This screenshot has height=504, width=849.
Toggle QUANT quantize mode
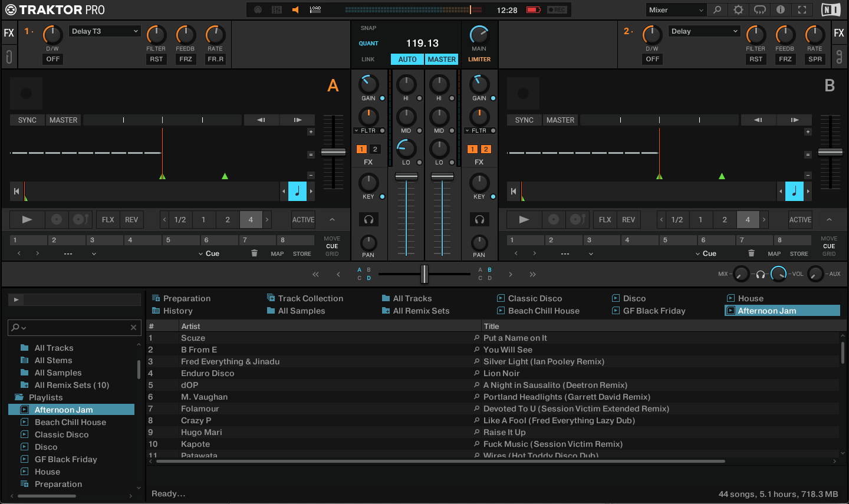pyautogui.click(x=368, y=43)
